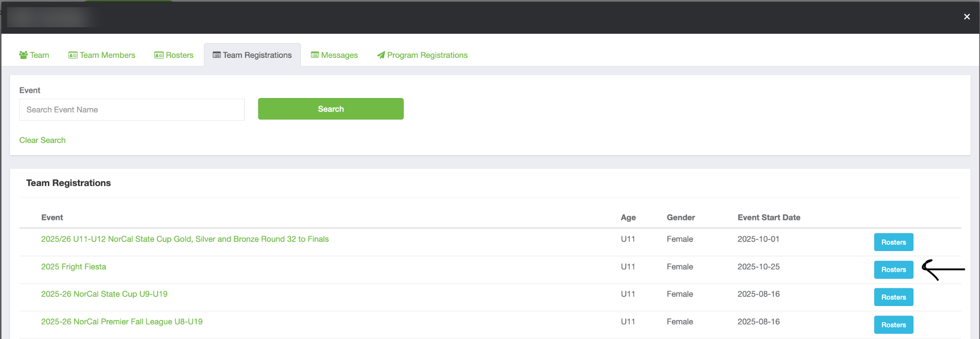
Task: Click the Team Registrations list icon
Action: click(217, 55)
